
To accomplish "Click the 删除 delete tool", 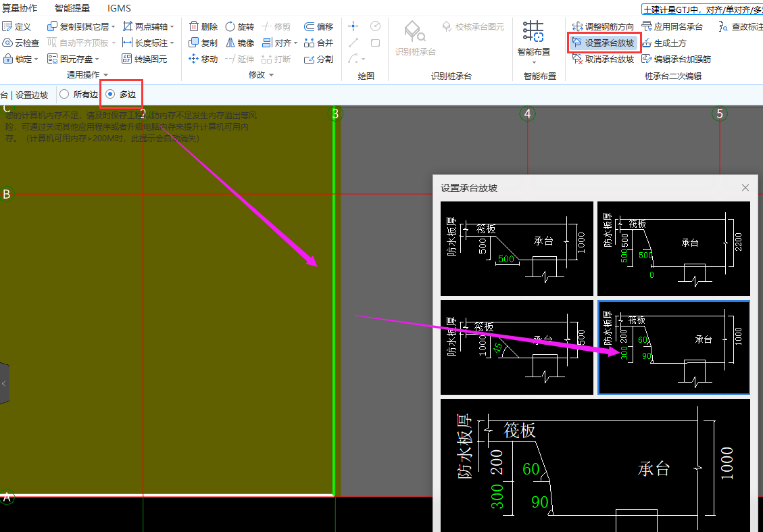I will 203,27.
